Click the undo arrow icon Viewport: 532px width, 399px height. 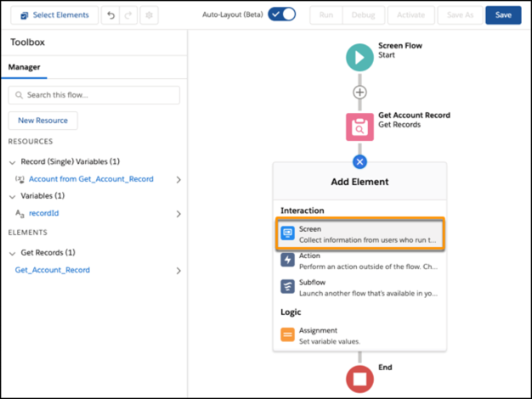pyautogui.click(x=110, y=15)
